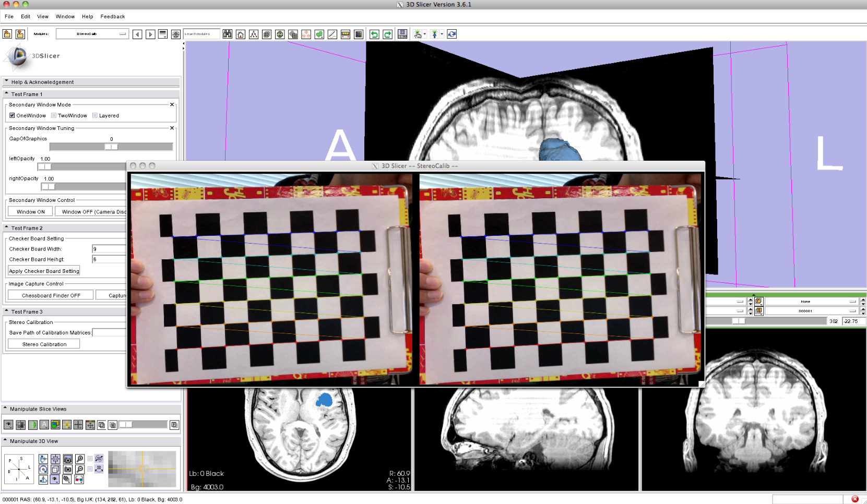Uncheck the OneWindow checkbox
867x504 pixels.
(x=12, y=116)
